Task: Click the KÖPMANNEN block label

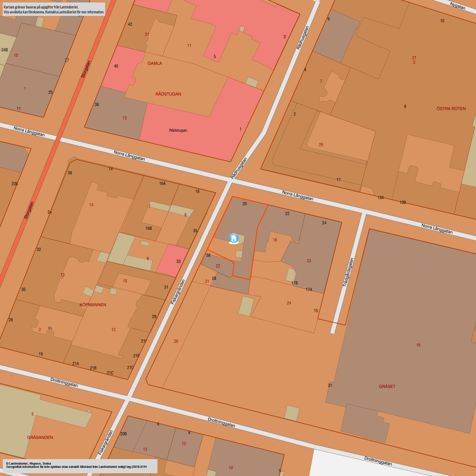Action: (93, 305)
